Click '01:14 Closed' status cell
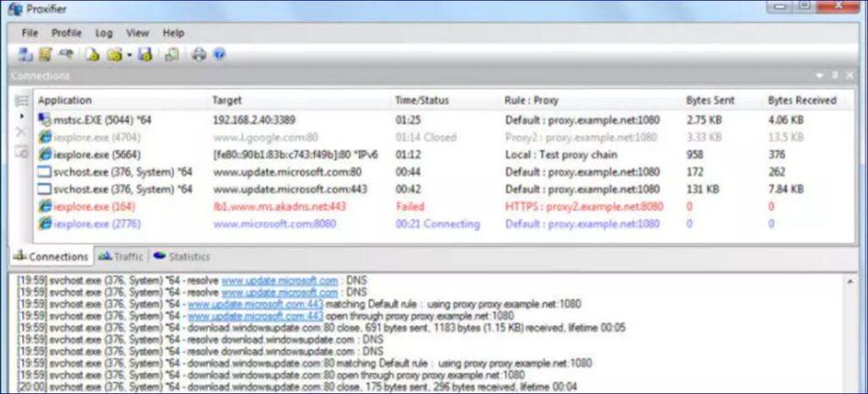The image size is (868, 394). pyautogui.click(x=426, y=137)
